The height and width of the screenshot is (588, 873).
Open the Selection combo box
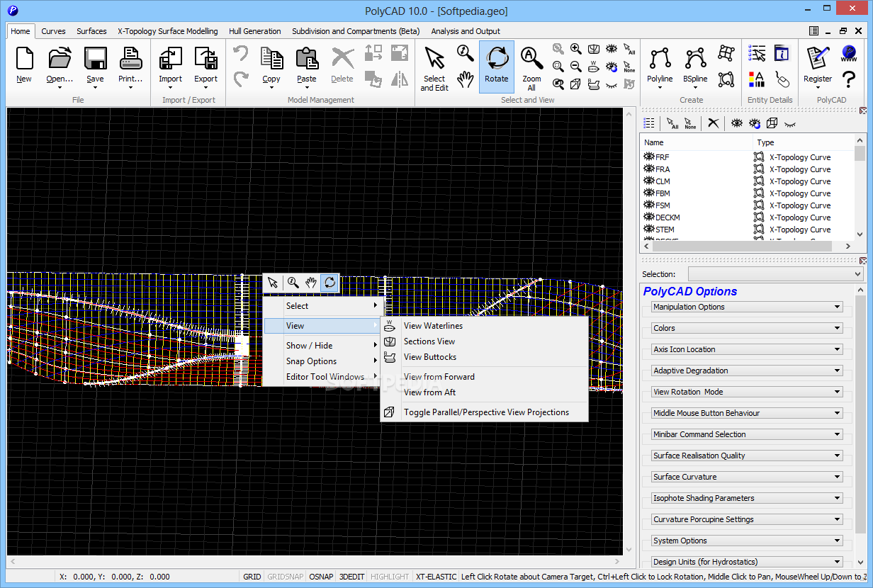click(x=776, y=274)
